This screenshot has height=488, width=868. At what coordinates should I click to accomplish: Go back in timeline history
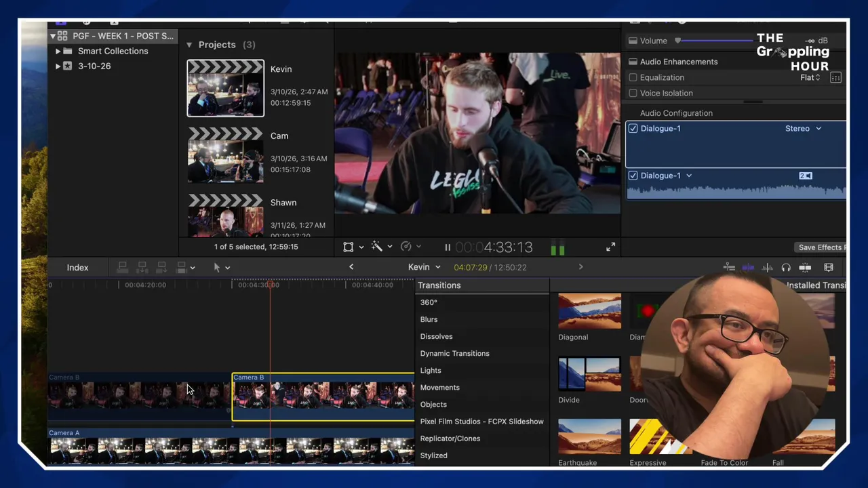(351, 267)
